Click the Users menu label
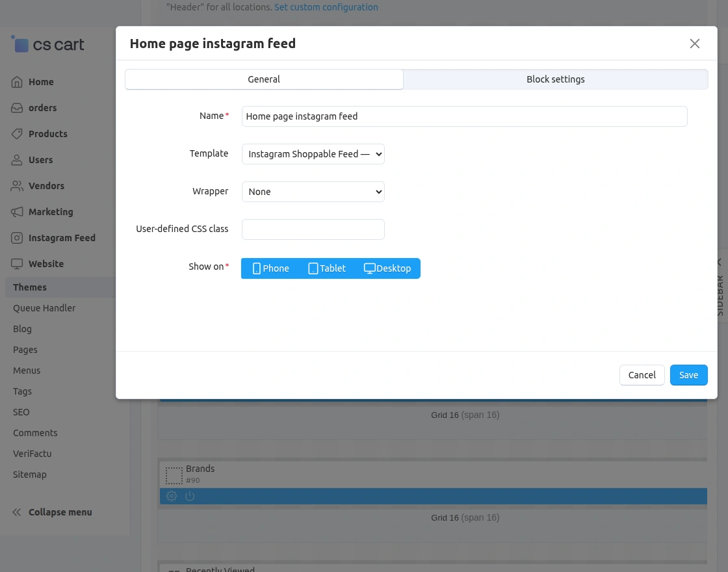The width and height of the screenshot is (728, 572). [40, 160]
